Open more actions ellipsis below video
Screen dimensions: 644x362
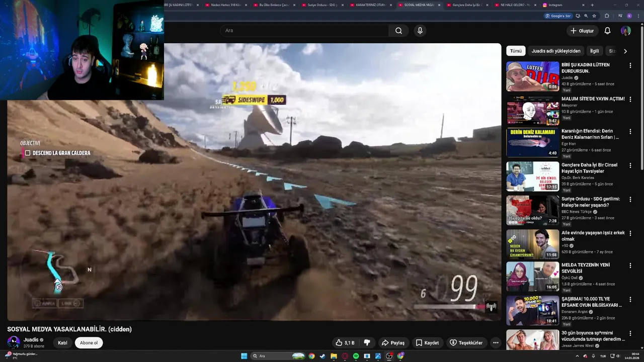tap(496, 343)
